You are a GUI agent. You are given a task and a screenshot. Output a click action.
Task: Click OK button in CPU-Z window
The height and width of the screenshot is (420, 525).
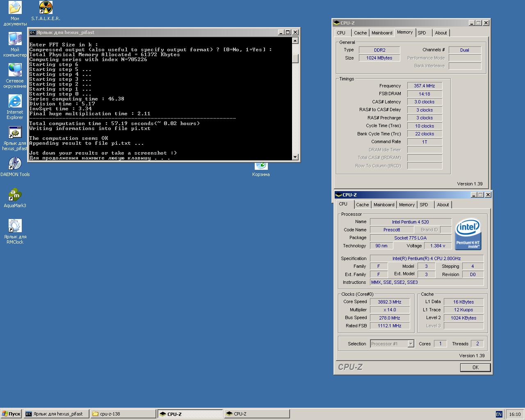click(475, 367)
